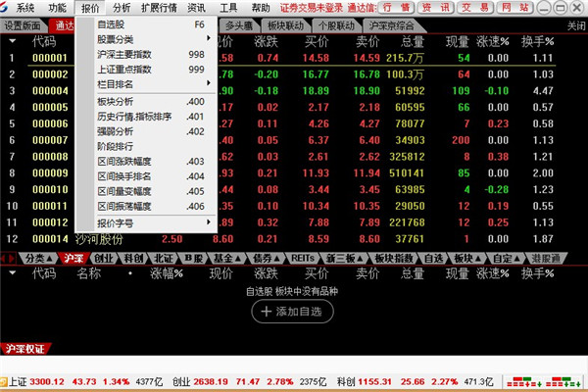Click the small icon left of 上证 in the status bar

(4, 382)
